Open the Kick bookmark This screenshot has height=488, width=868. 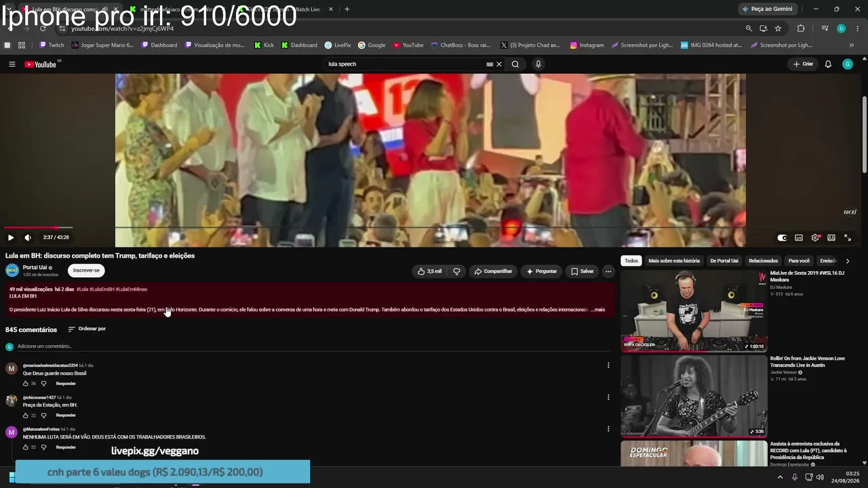pos(264,45)
